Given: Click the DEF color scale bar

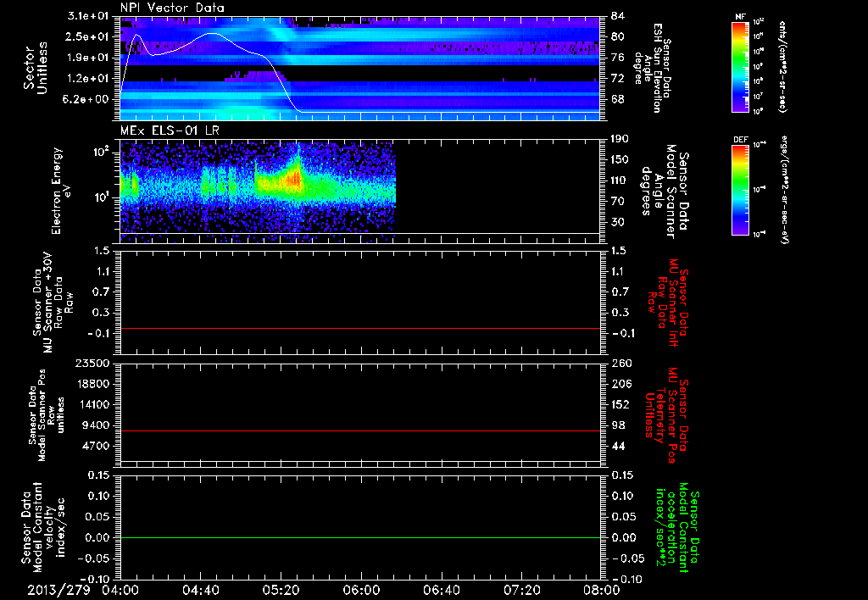Looking at the screenshot, I should (740, 189).
